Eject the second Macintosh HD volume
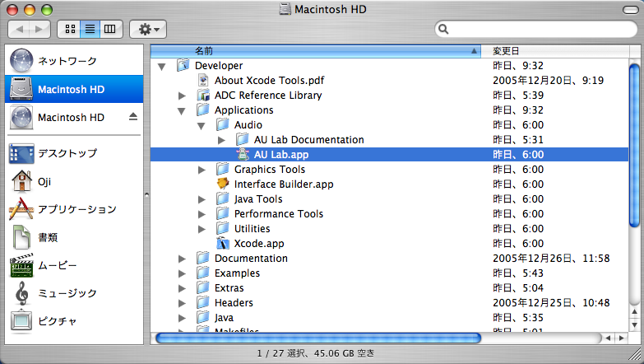The height and width of the screenshot is (364, 644). [133, 117]
